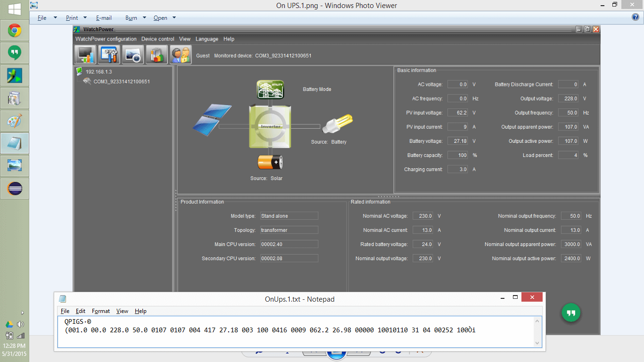Click the floating green Hangouts bubble
Viewport: 644px width, 362px height.
571,313
